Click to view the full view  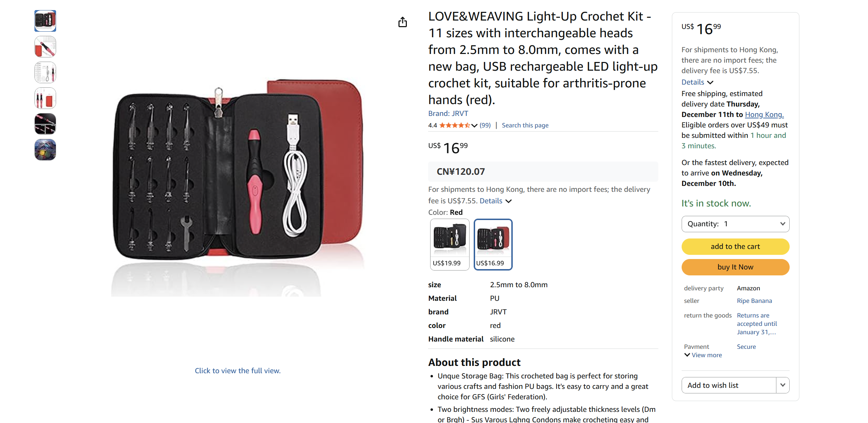pyautogui.click(x=238, y=370)
